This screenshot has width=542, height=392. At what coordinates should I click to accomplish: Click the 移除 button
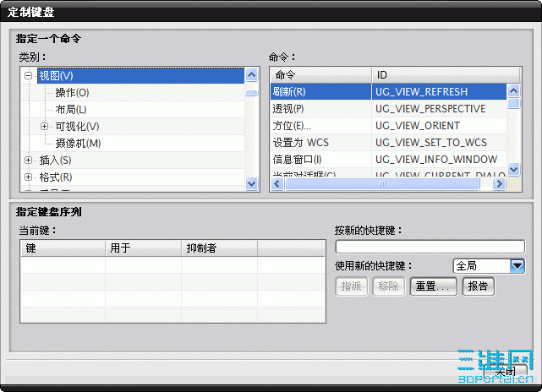tap(388, 286)
